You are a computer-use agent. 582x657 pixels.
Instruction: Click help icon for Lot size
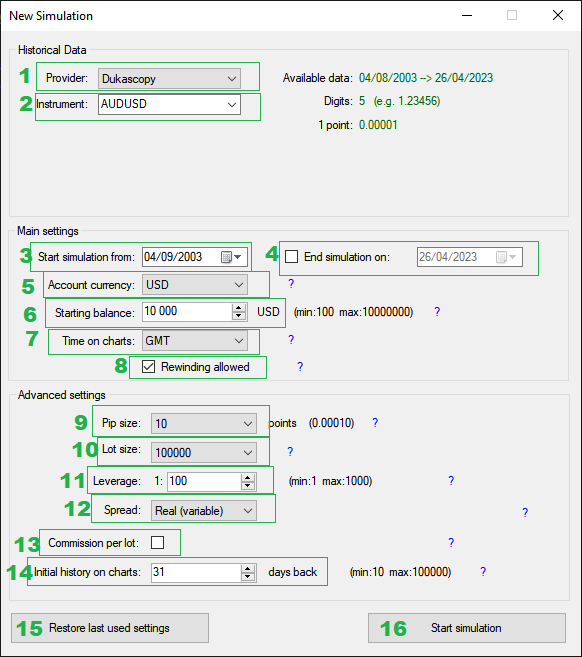click(x=290, y=452)
